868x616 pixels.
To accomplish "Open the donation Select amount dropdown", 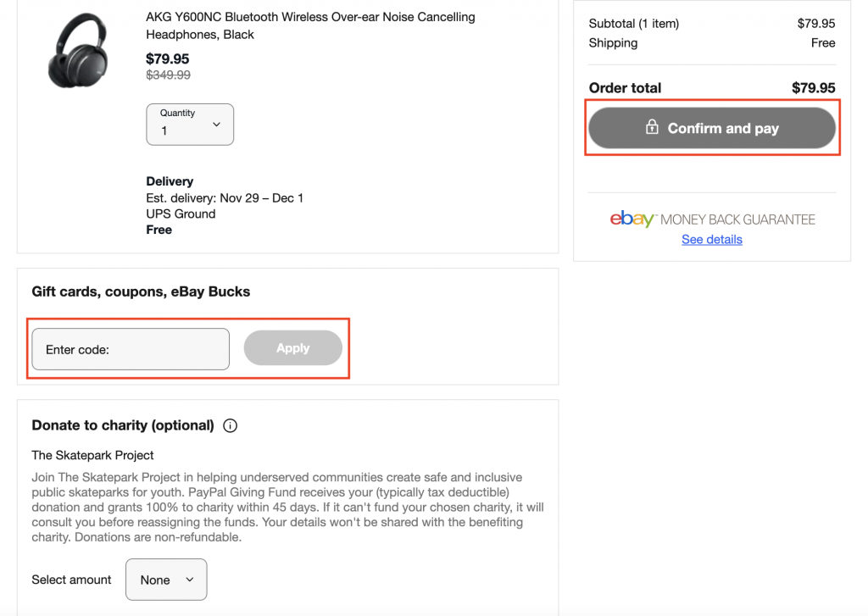I will [x=166, y=580].
